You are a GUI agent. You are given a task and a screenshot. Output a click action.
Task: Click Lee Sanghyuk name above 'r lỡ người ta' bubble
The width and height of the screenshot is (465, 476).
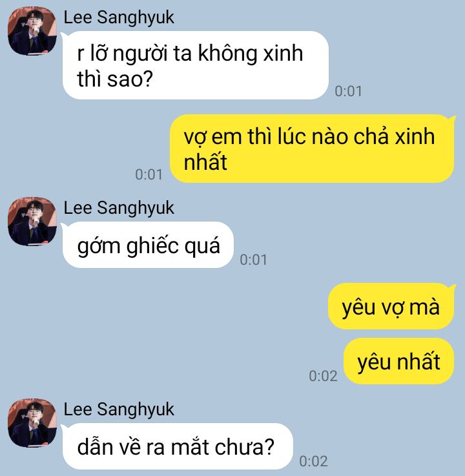[x=119, y=17]
